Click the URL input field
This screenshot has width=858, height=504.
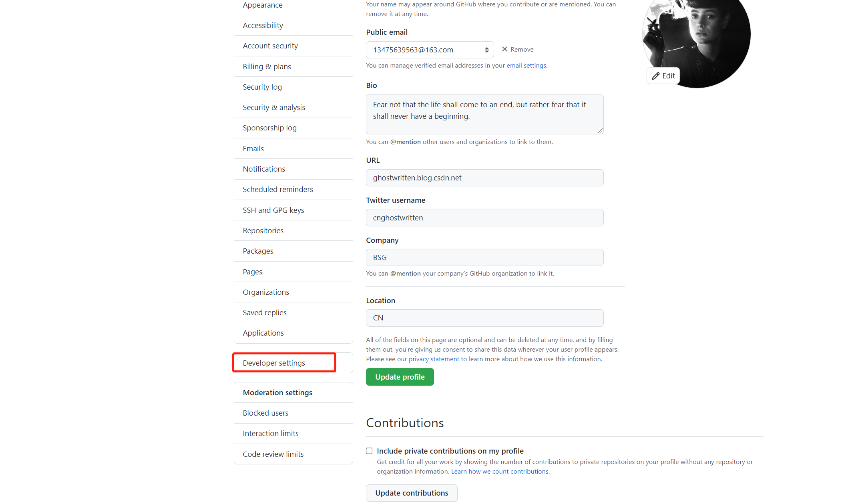click(x=484, y=177)
